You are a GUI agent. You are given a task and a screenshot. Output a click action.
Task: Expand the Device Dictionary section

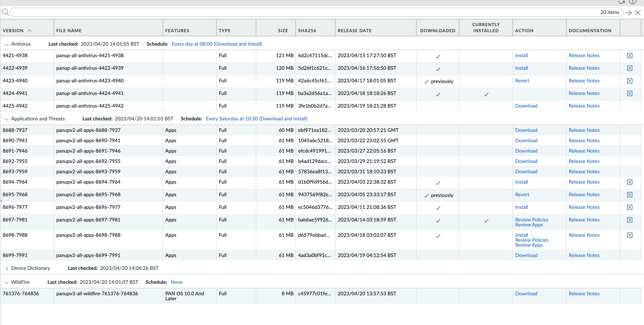pyautogui.click(x=7, y=268)
